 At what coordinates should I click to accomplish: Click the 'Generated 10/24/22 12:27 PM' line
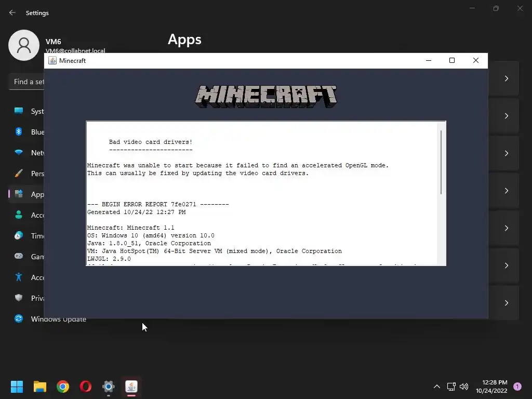tap(137, 212)
